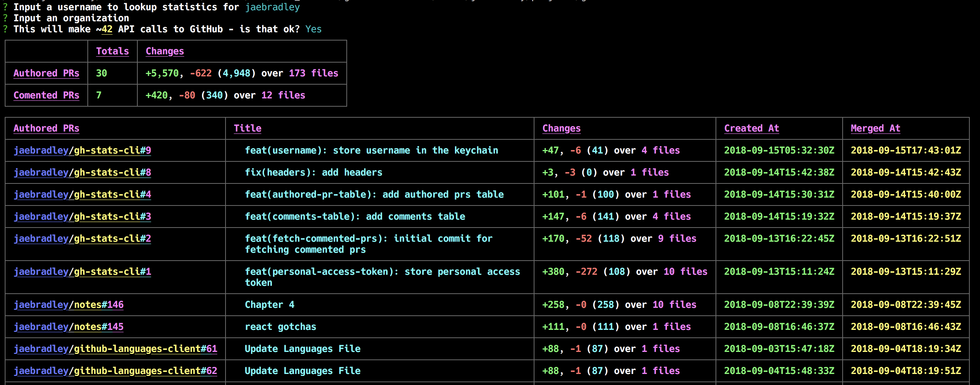The width and height of the screenshot is (980, 385).
Task: Click merged date 2018-09-14T15:42:43Z
Action: coord(906,172)
